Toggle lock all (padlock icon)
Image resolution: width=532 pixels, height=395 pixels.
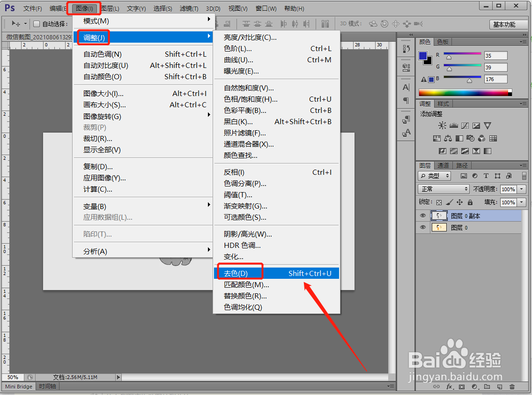click(x=470, y=202)
